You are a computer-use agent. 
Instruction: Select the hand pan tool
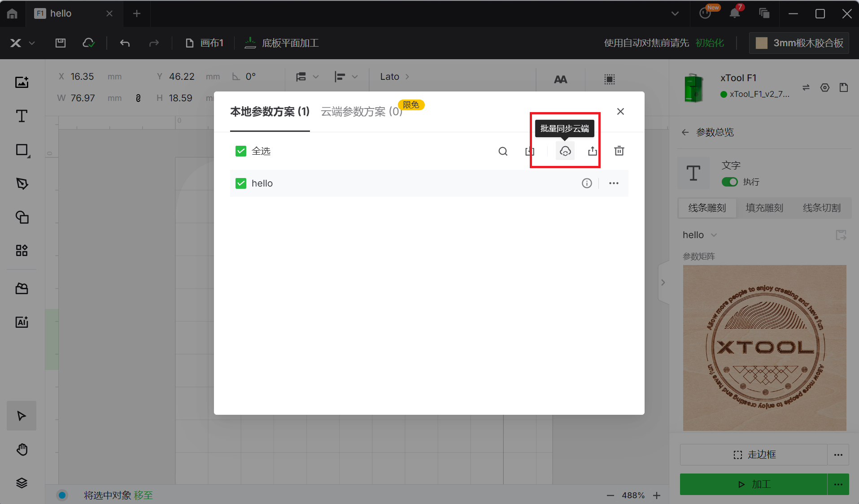coord(22,449)
